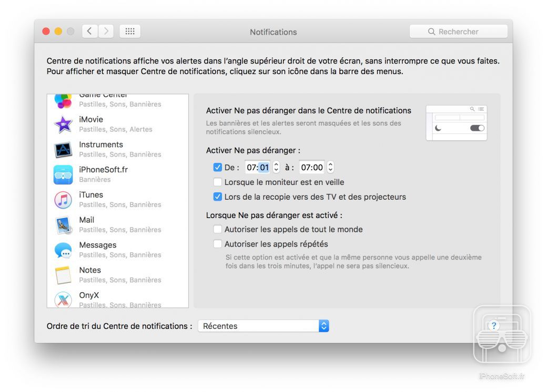Click the iPhoneSoft.fr glasses icon

pos(63,174)
